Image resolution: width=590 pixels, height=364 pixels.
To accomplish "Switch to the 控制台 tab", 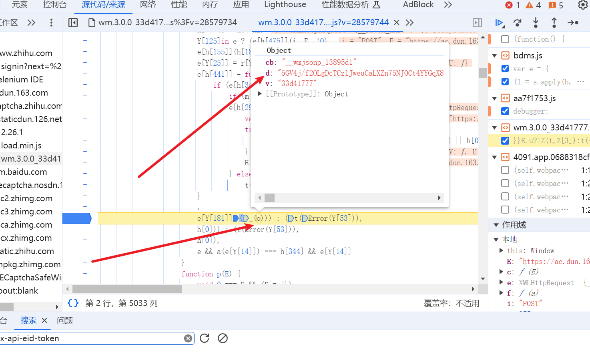I will [x=55, y=5].
